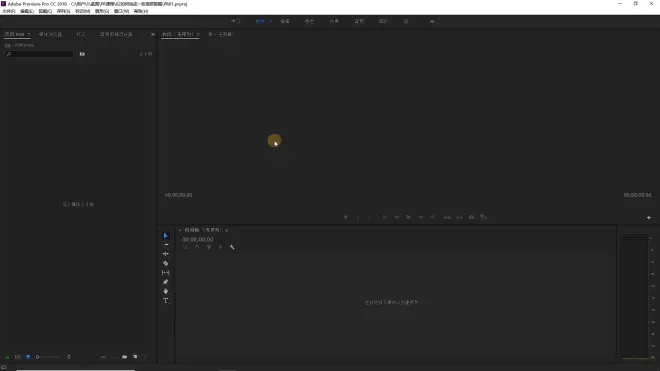
Task: Step forward one frame in source monitor
Action: coord(420,217)
